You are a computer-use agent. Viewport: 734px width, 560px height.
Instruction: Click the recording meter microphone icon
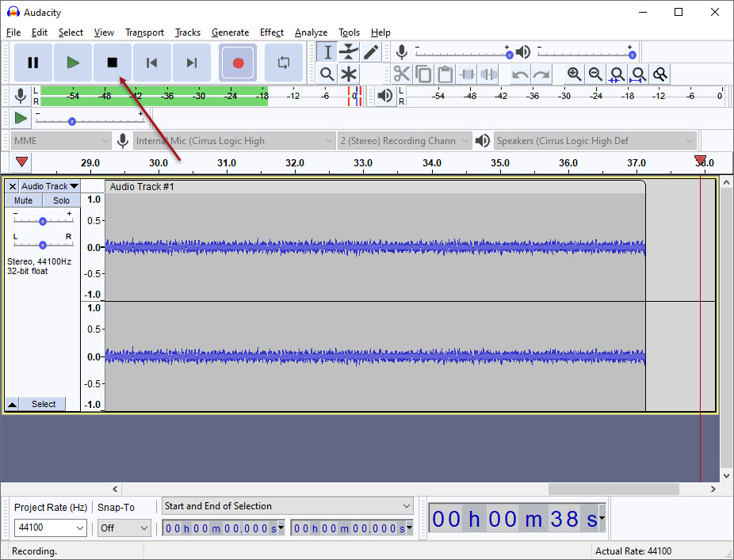click(x=20, y=96)
